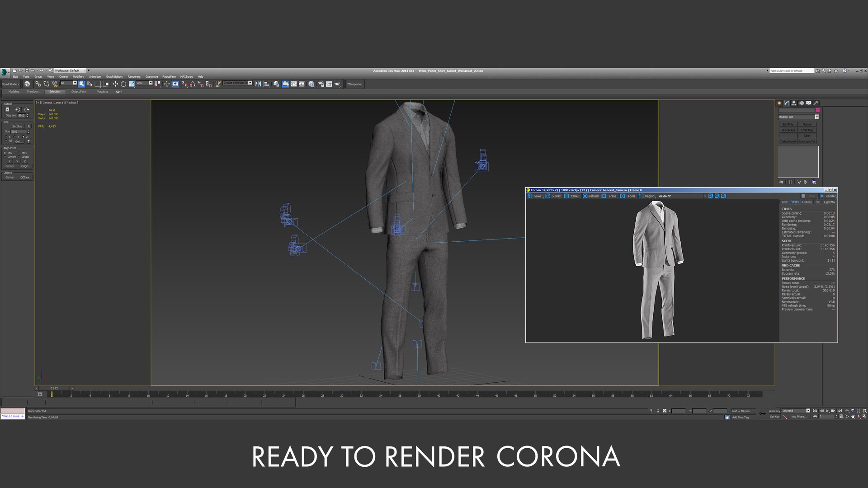Select Min align pivot option
The image size is (868, 488).
point(5,153)
